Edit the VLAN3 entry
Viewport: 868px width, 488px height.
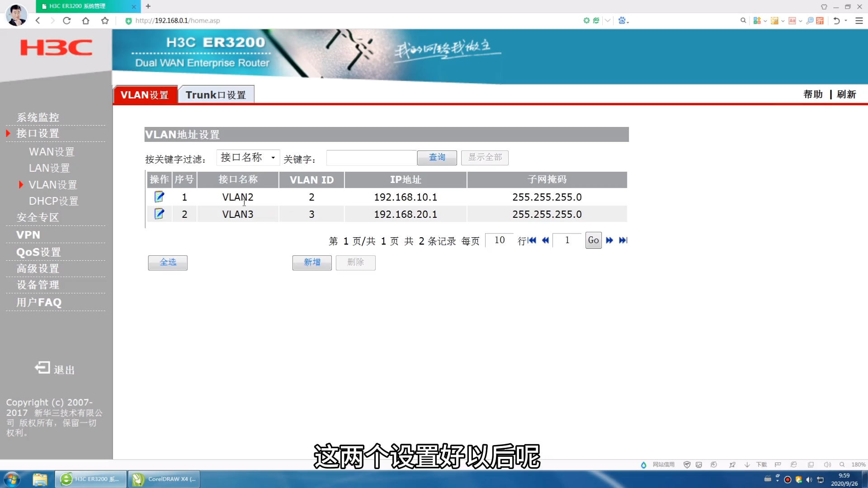tap(159, 214)
